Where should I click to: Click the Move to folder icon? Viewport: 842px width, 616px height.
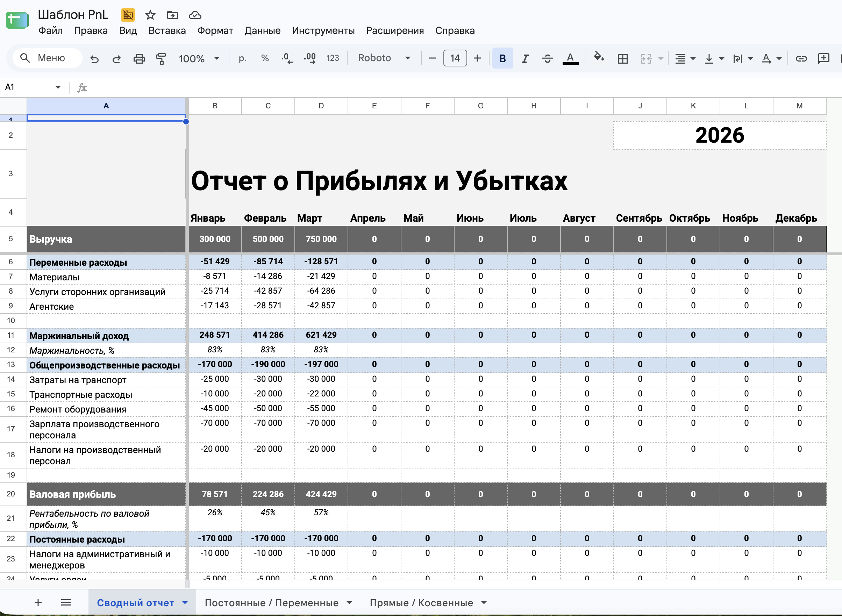(x=172, y=15)
